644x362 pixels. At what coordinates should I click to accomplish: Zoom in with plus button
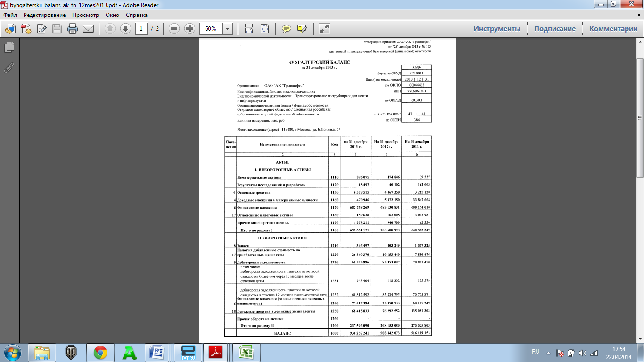[190, 29]
